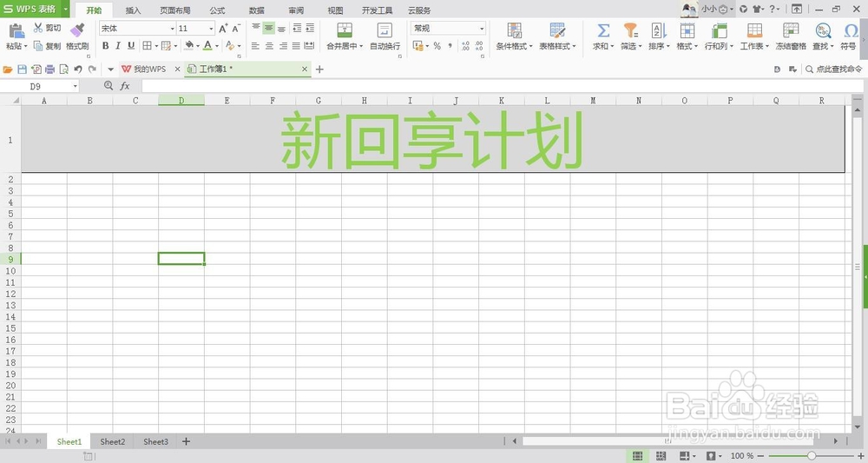Add a new sheet with plus
Screen dimensions: 868x463
(x=186, y=441)
